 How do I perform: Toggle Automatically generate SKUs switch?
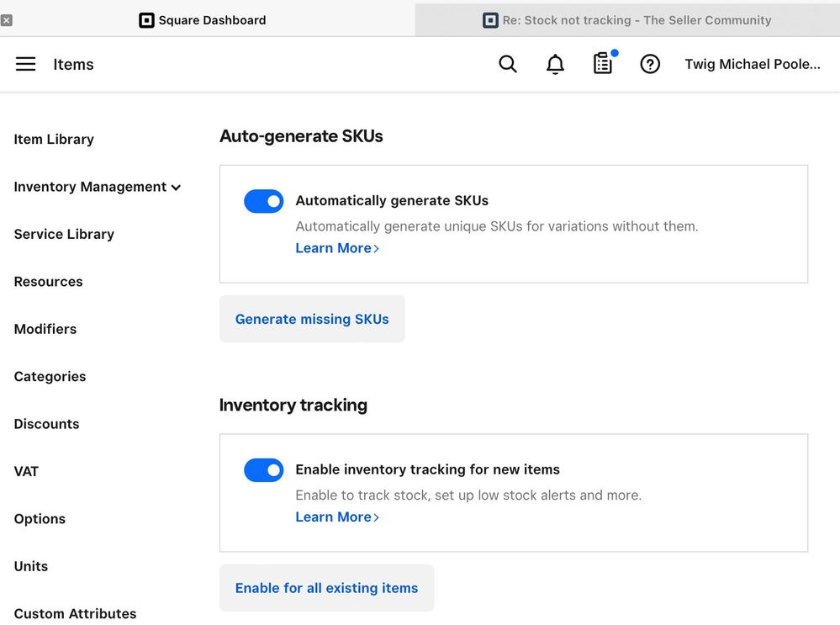click(x=264, y=201)
